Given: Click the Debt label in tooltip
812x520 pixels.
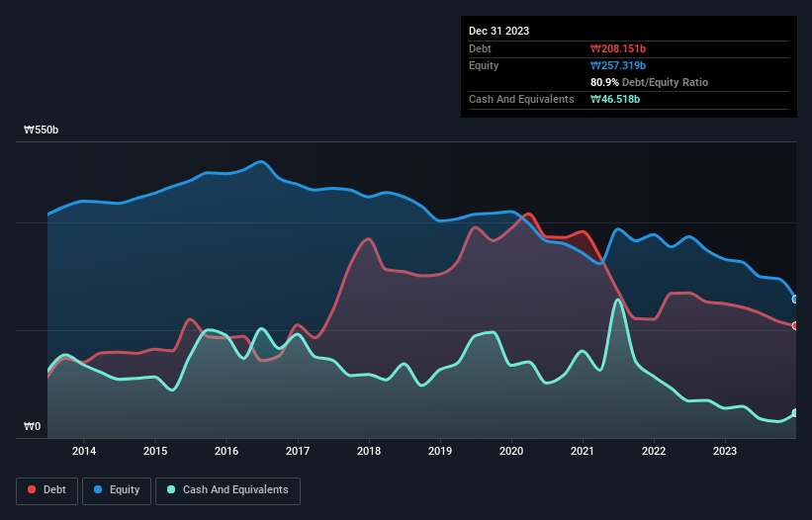Looking at the screenshot, I should pos(480,48).
